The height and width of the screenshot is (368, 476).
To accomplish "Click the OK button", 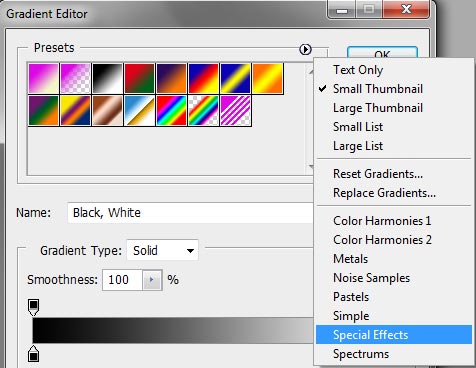I will [x=382, y=53].
